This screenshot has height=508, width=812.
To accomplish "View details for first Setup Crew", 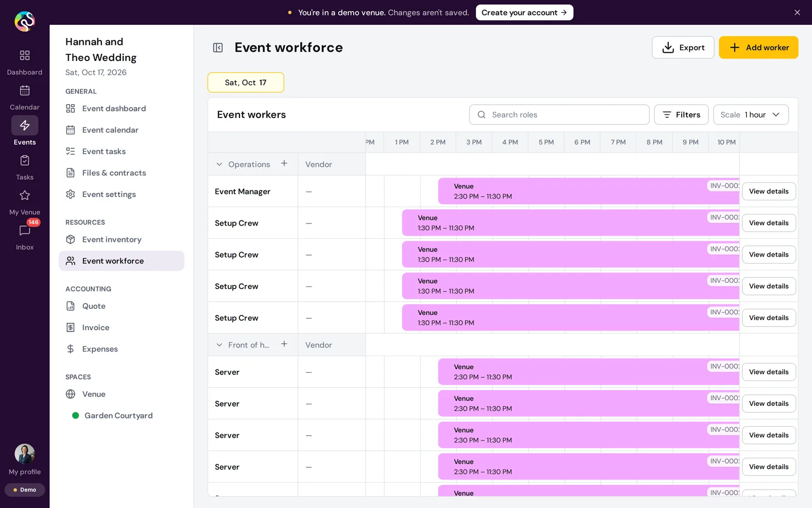I will (769, 223).
